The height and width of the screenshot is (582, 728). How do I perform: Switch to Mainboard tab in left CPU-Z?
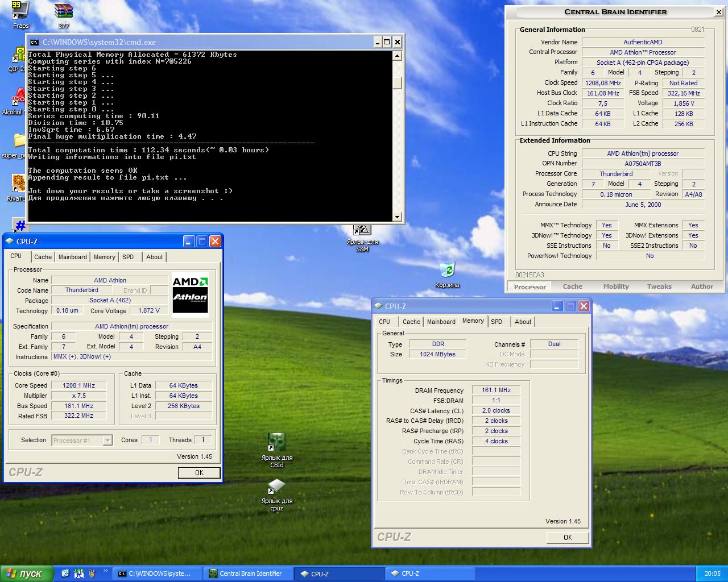point(73,257)
